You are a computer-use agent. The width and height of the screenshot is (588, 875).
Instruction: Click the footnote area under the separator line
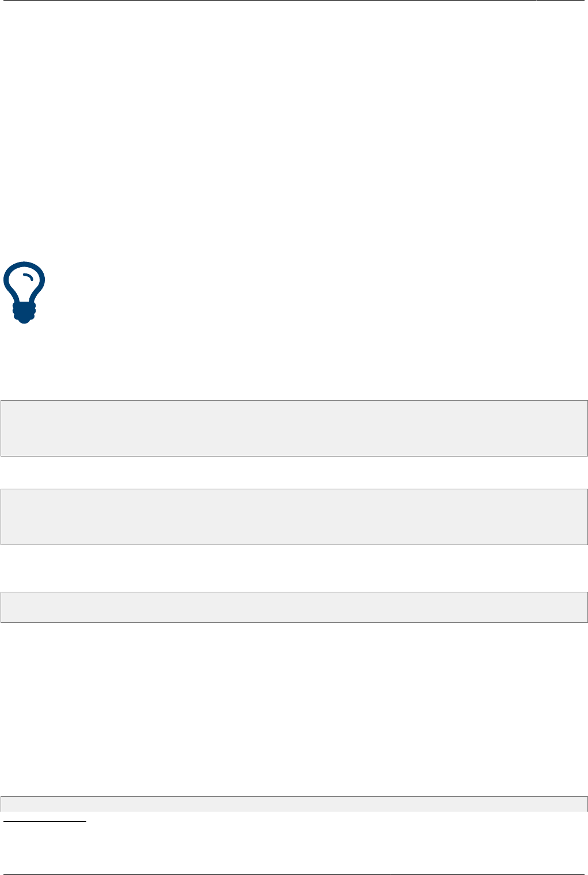(x=294, y=846)
